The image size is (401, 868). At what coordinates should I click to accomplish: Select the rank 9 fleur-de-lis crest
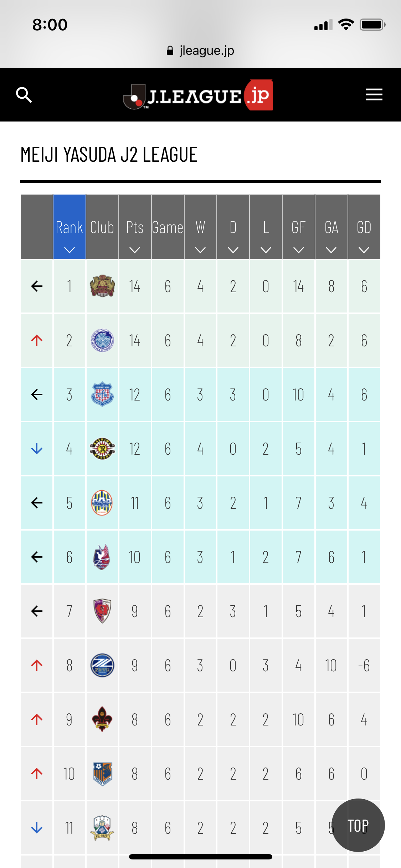point(102,719)
